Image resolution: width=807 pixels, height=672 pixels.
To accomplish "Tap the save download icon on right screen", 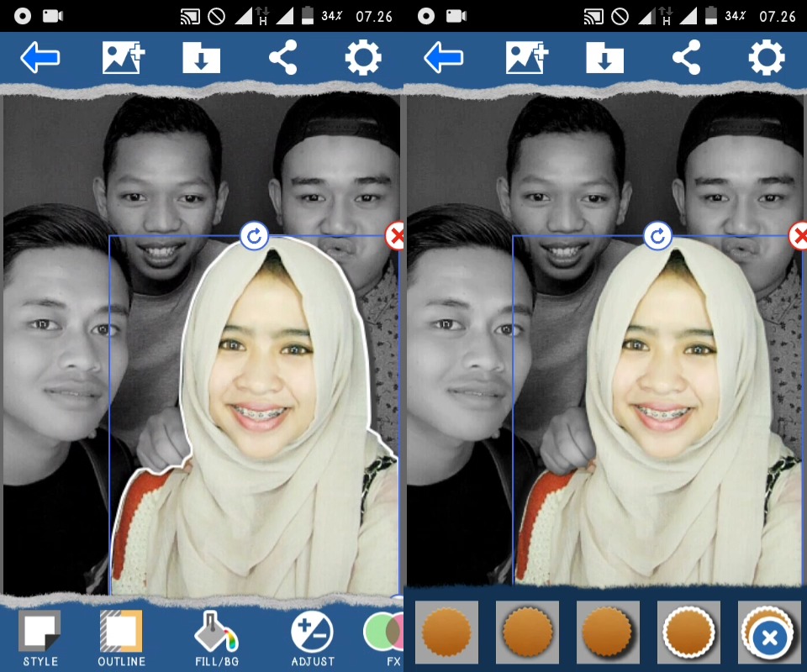I will [604, 58].
